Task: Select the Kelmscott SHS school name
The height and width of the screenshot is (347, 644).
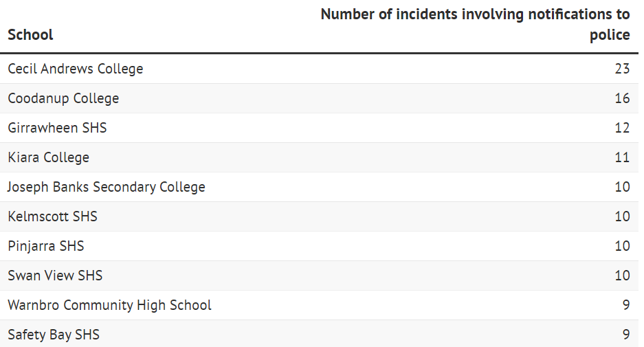Action: click(52, 216)
